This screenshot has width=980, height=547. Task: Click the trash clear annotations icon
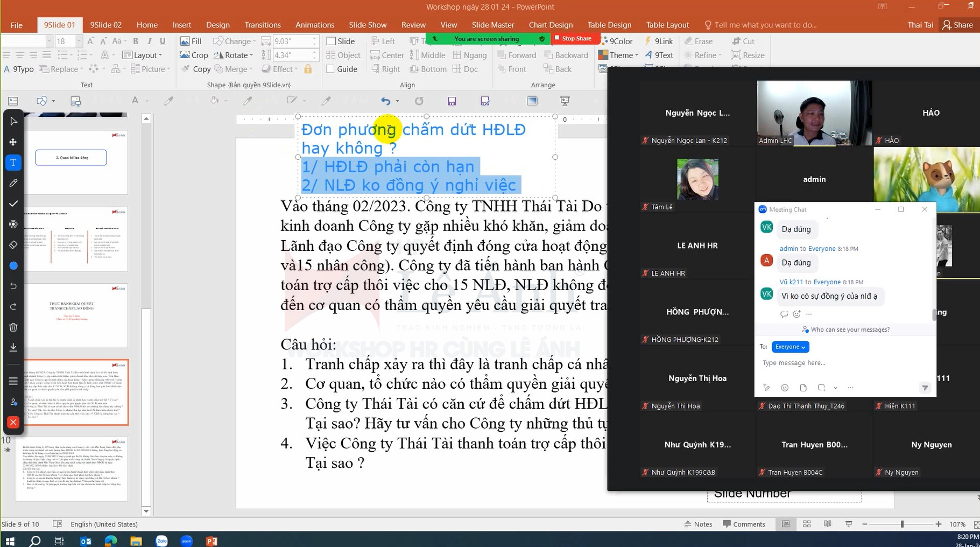[13, 327]
